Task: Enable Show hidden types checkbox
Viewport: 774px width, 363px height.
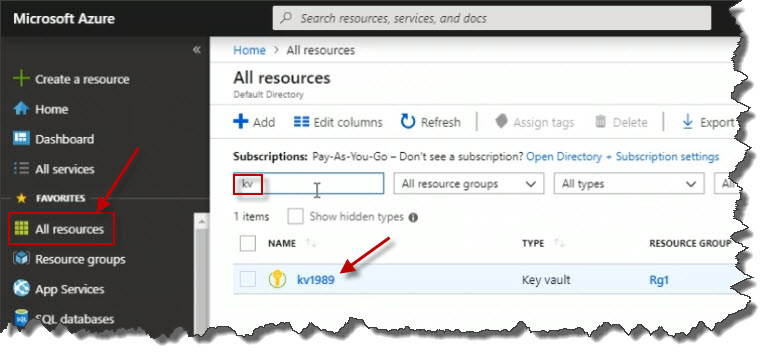Action: click(x=295, y=216)
